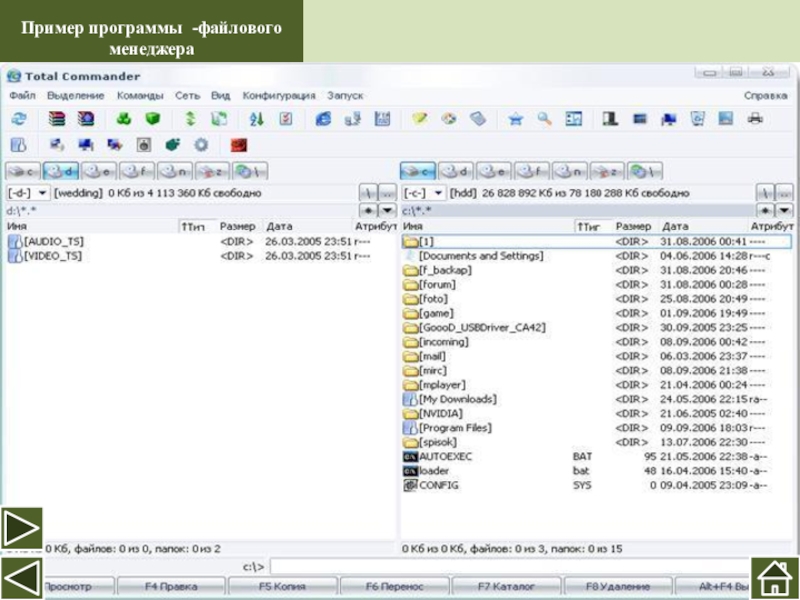The width and height of the screenshot is (800, 600).
Task: Click the network computers connection icon
Action: pyautogui.click(x=353, y=119)
